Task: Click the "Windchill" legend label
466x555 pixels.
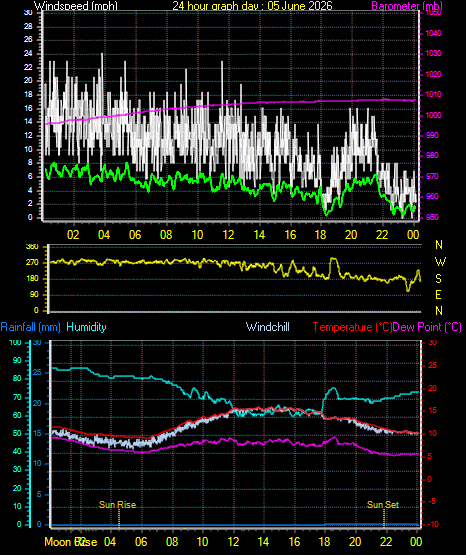Action: [x=268, y=327]
